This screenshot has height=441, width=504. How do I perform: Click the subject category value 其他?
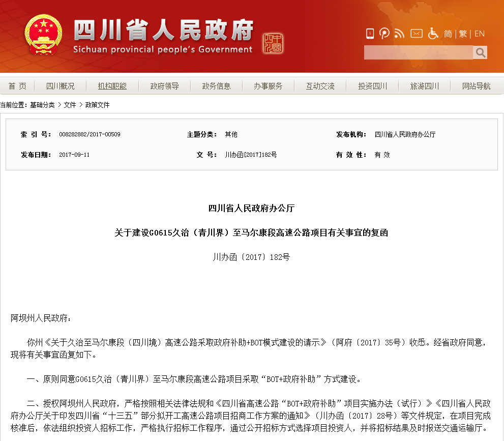pyautogui.click(x=231, y=134)
